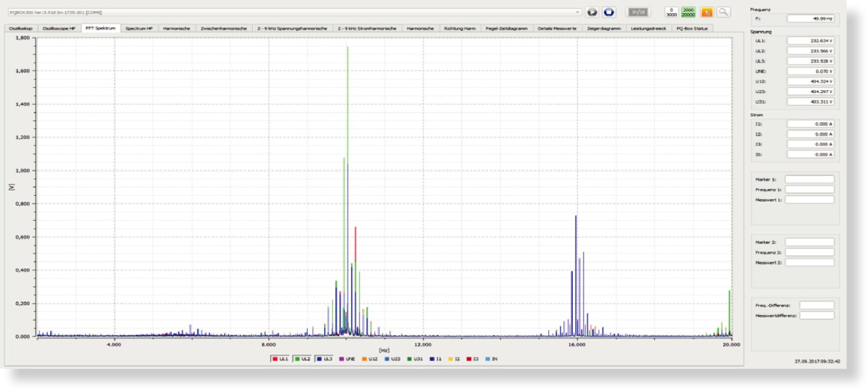Click the Marker 1 field
This screenshot has width=868, height=390.
pyautogui.click(x=809, y=179)
